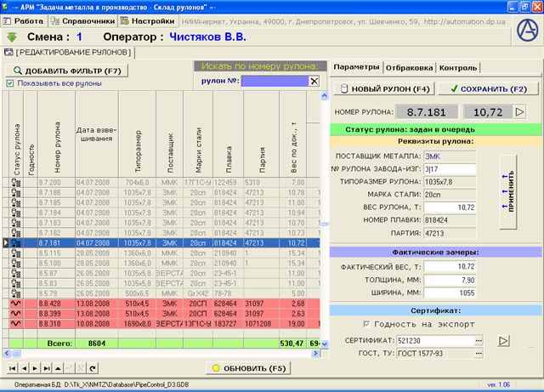544x392 pixels.
Task: Click ВЕС РУЛОНА, Т input field
Action: tap(450, 207)
